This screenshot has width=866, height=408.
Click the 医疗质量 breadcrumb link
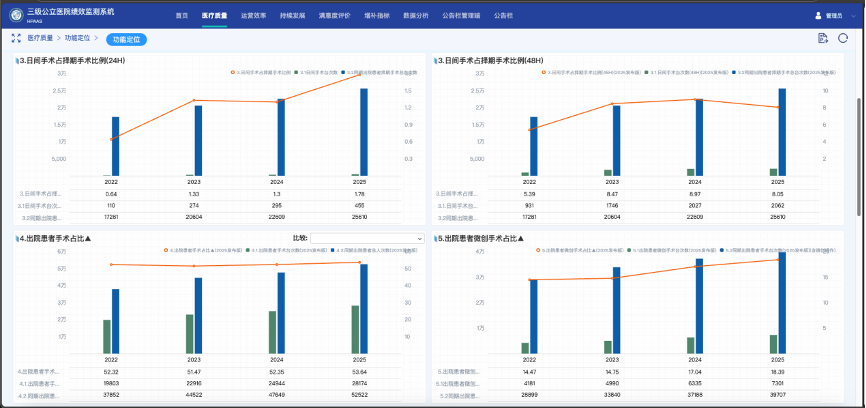(42, 38)
